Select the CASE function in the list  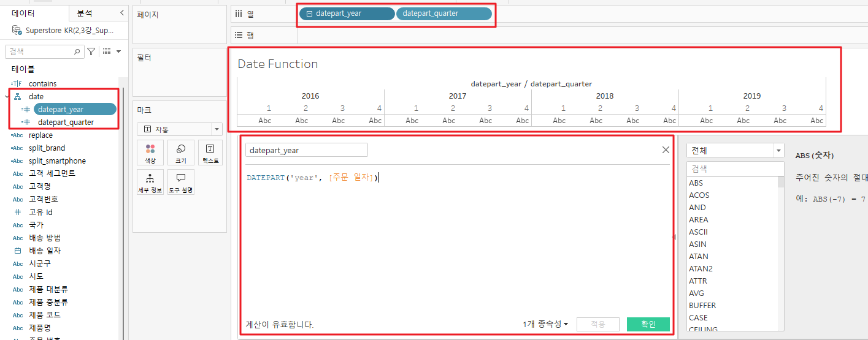(698, 318)
